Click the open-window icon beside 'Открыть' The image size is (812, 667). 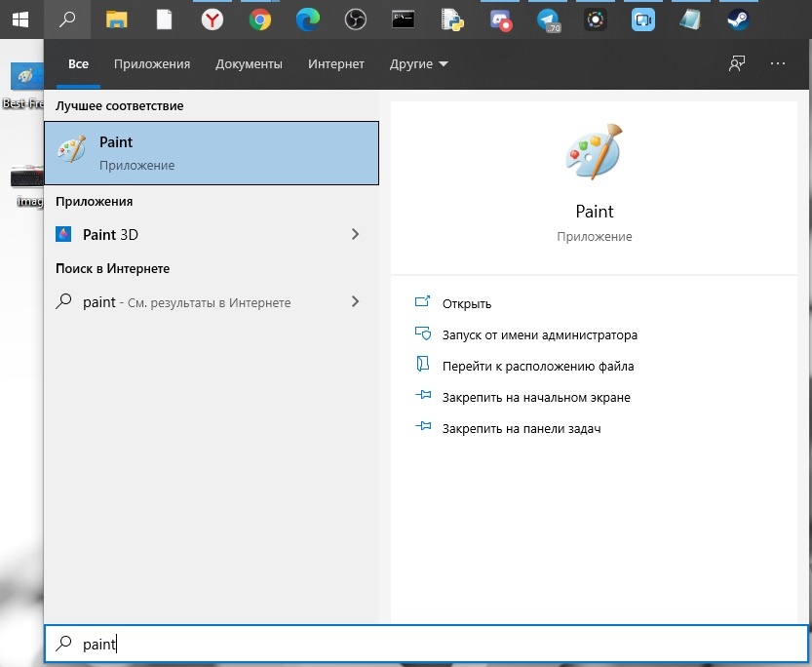423,301
